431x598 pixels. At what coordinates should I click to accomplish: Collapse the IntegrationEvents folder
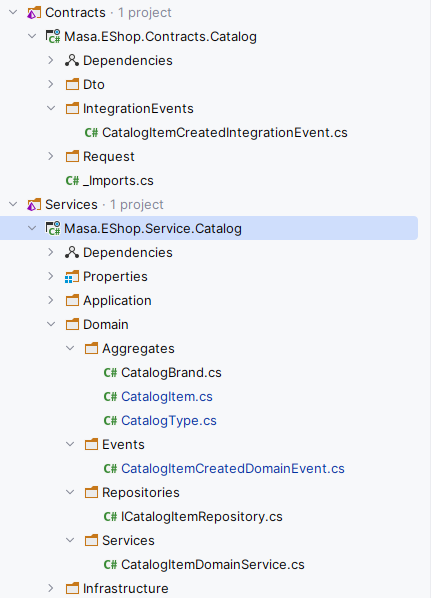(51, 108)
